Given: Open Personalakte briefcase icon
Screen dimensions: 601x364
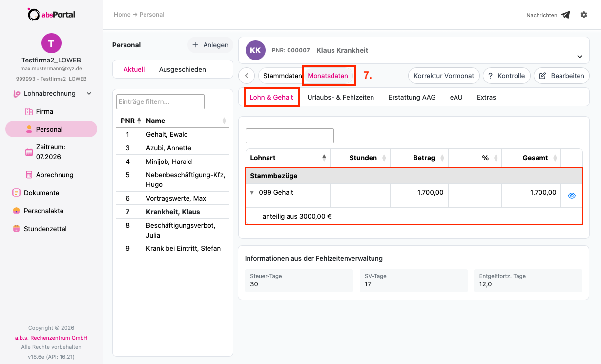Looking at the screenshot, I should pos(16,211).
